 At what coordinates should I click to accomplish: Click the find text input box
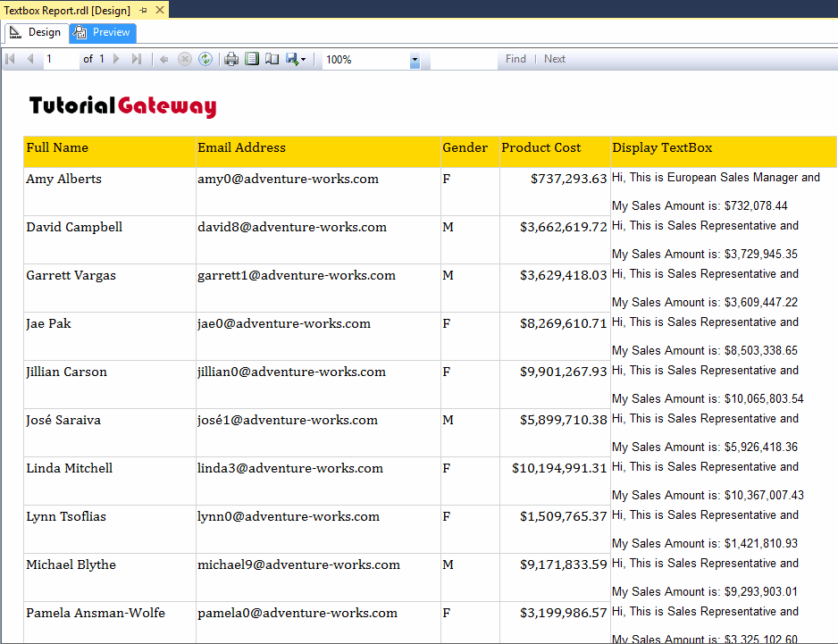pos(464,59)
